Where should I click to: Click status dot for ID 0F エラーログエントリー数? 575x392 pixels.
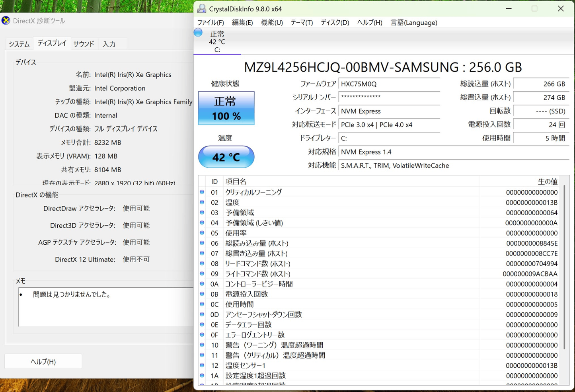(x=202, y=335)
